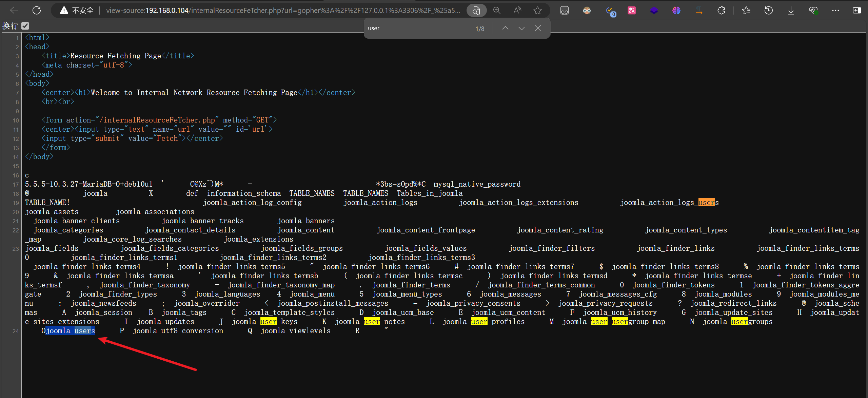868x398 pixels.
Task: Click the browser essentials heartbeat icon
Action: tap(813, 11)
